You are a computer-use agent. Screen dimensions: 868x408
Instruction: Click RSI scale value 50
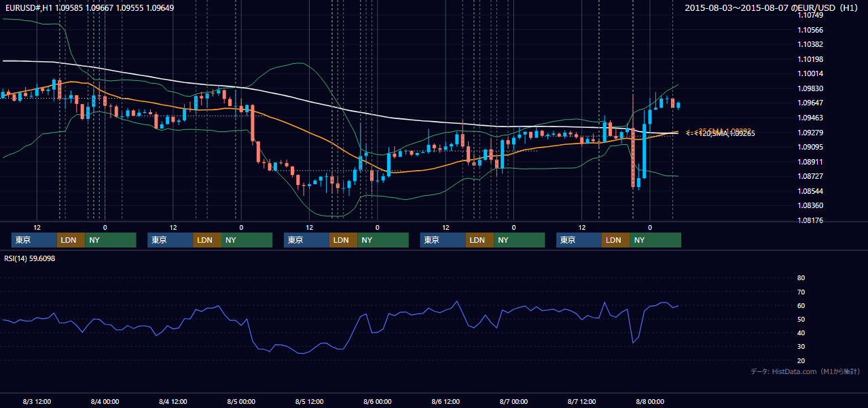coord(801,319)
